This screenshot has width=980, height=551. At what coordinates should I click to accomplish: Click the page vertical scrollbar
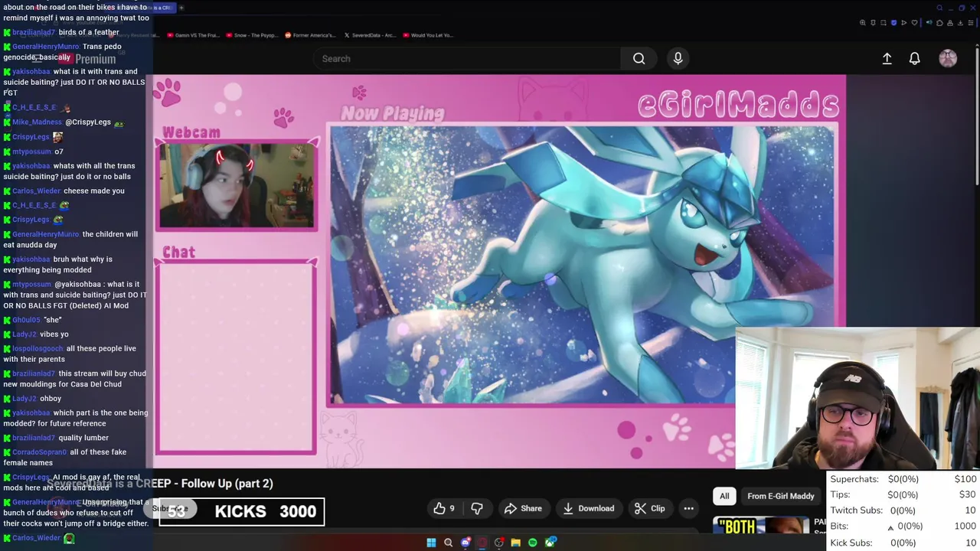(x=977, y=115)
